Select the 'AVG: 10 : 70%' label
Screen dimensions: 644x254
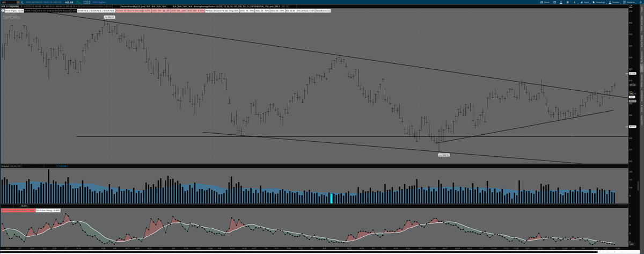click(x=247, y=10)
